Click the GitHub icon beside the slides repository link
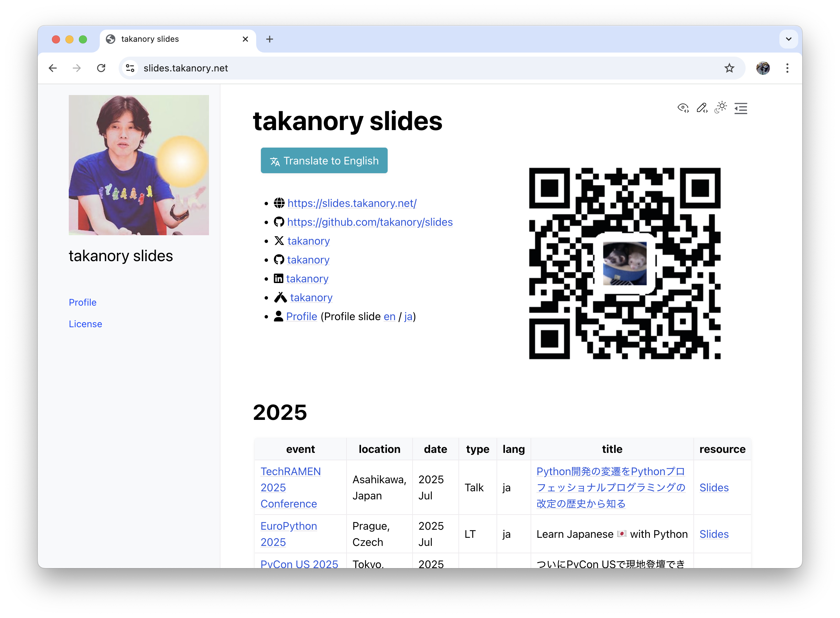Image resolution: width=840 pixels, height=618 pixels. point(279,221)
